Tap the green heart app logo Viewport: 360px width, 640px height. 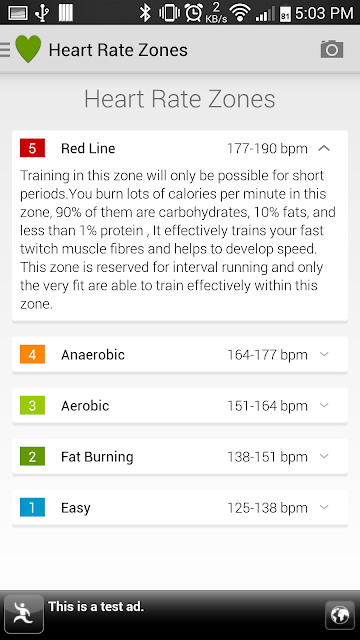(28, 49)
